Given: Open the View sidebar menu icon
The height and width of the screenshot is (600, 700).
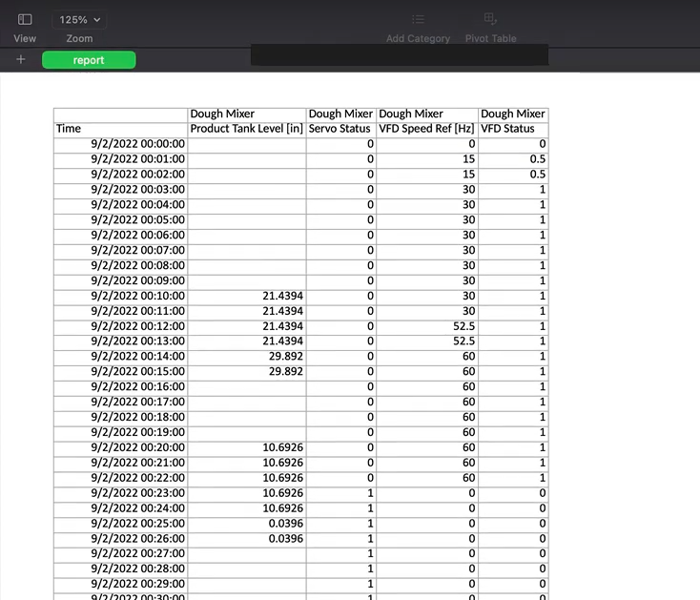Looking at the screenshot, I should tap(25, 19).
